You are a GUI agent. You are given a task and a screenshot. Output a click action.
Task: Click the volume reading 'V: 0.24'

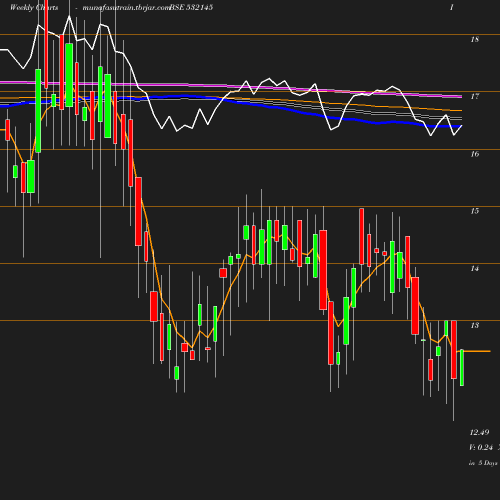pyautogui.click(x=481, y=447)
